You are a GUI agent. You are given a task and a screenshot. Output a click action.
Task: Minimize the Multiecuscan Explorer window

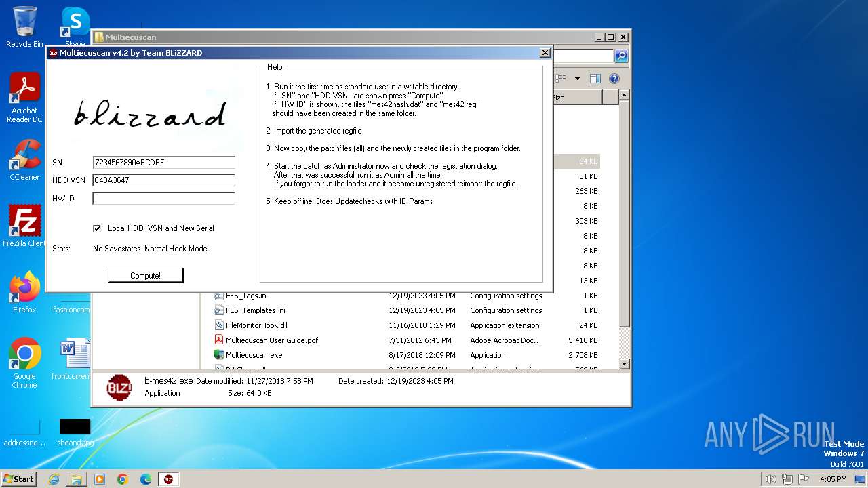[x=599, y=37]
